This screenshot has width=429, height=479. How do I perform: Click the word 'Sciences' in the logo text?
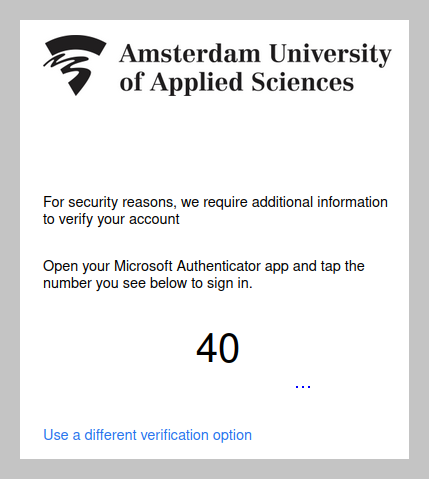click(x=302, y=82)
